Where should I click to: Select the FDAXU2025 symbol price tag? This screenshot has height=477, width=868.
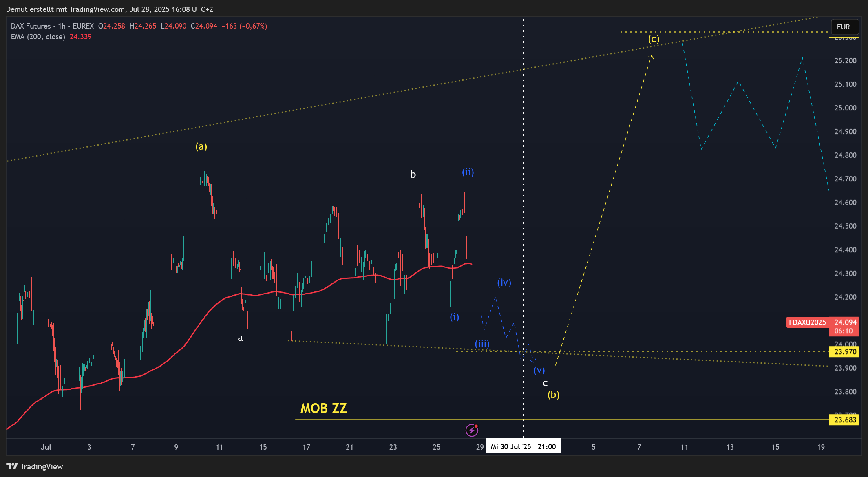(807, 322)
